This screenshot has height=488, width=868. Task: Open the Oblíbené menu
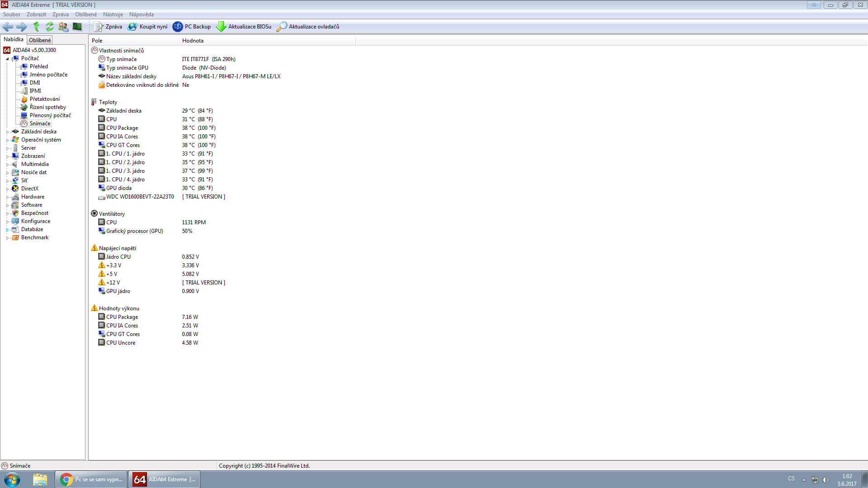86,14
